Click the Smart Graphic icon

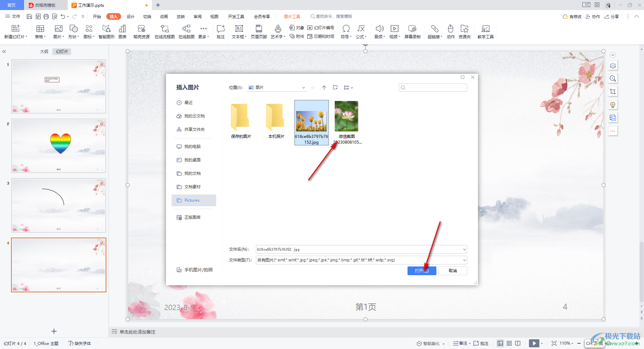(107, 29)
